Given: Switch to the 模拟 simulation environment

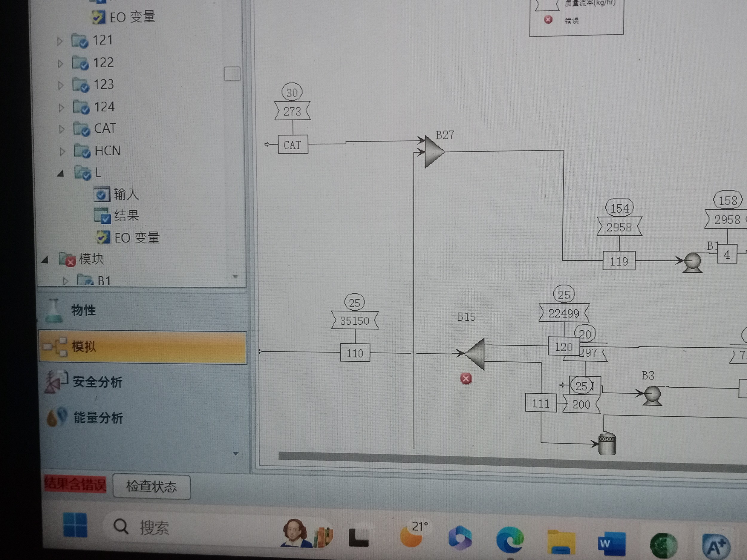Looking at the screenshot, I should point(143,347).
